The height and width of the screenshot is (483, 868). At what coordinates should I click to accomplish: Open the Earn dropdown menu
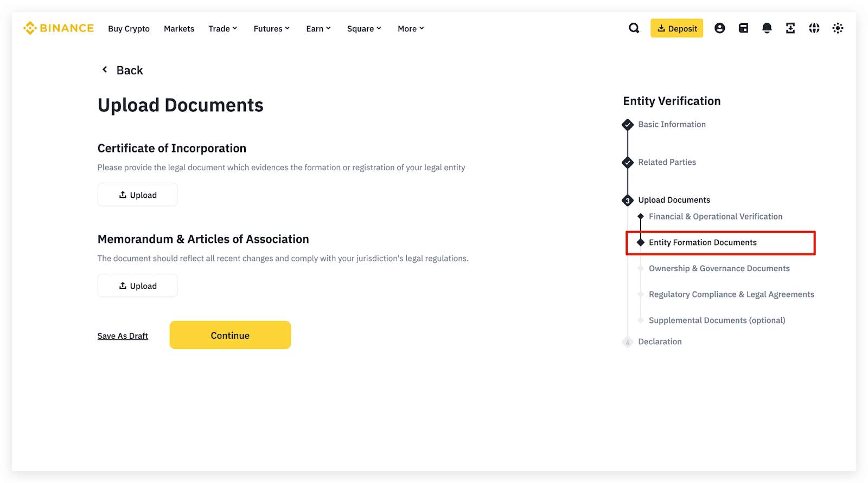pos(318,29)
